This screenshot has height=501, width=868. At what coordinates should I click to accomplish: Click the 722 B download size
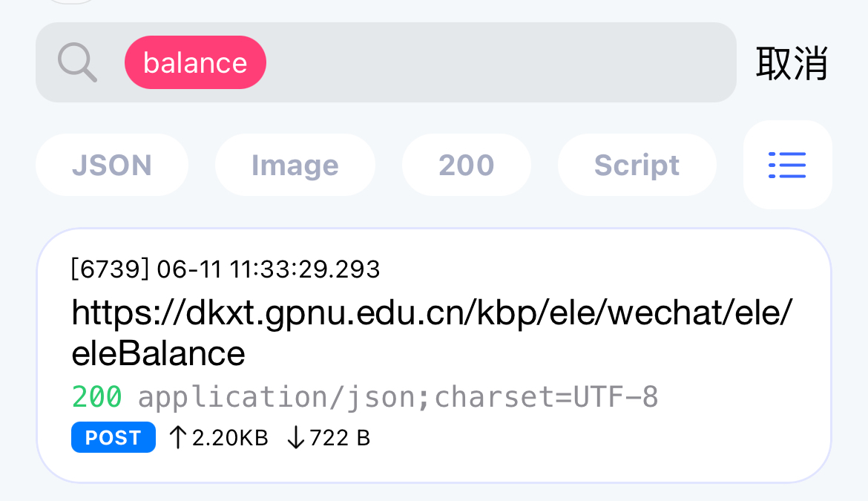pos(339,438)
